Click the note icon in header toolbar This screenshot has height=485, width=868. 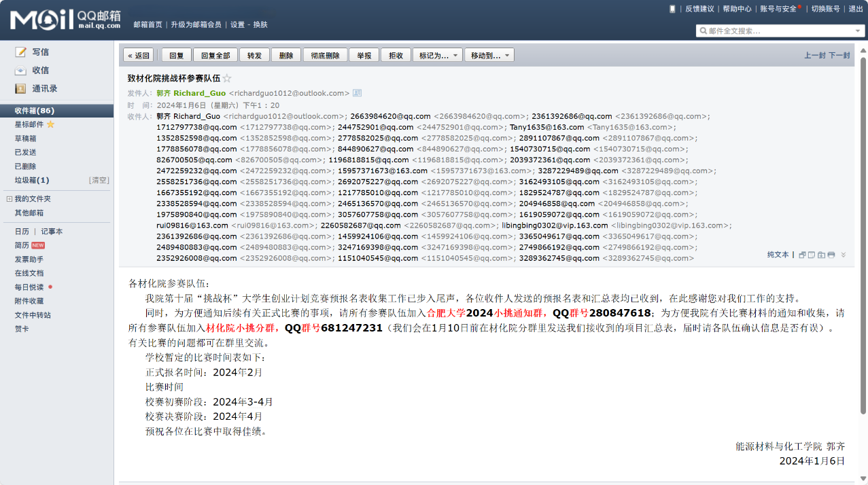(x=812, y=255)
